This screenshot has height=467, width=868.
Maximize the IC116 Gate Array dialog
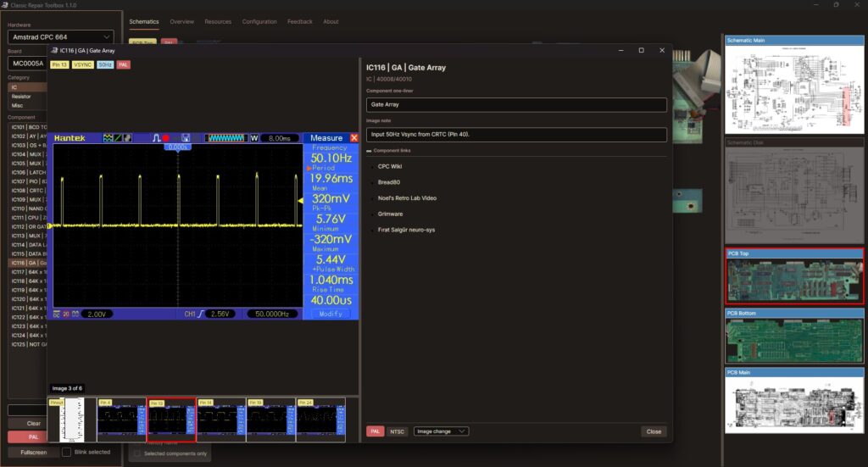coord(641,50)
